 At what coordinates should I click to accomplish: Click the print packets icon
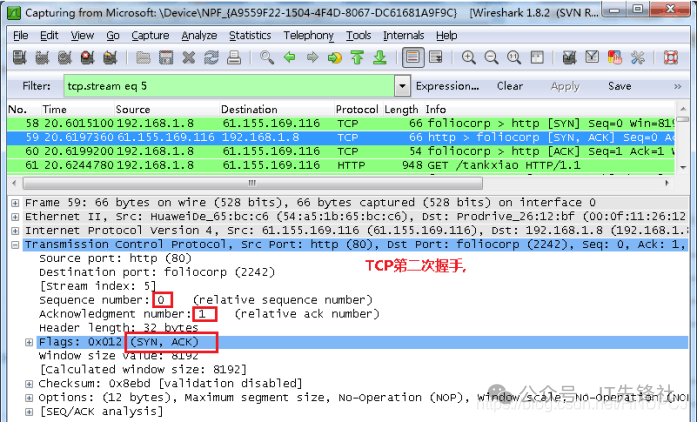236,58
